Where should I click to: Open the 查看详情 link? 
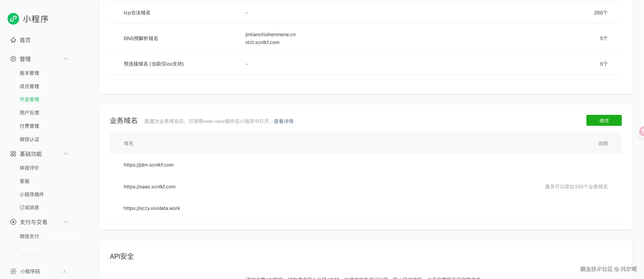[284, 121]
